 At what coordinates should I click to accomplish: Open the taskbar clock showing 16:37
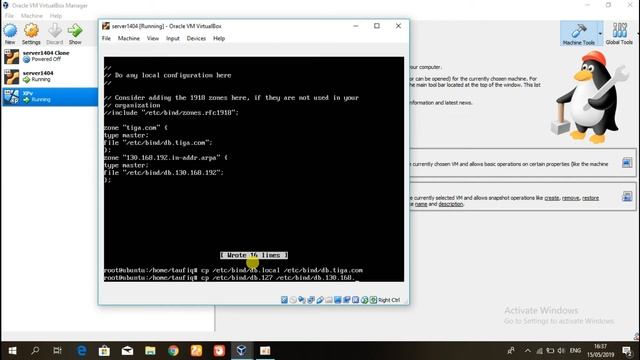(600, 351)
